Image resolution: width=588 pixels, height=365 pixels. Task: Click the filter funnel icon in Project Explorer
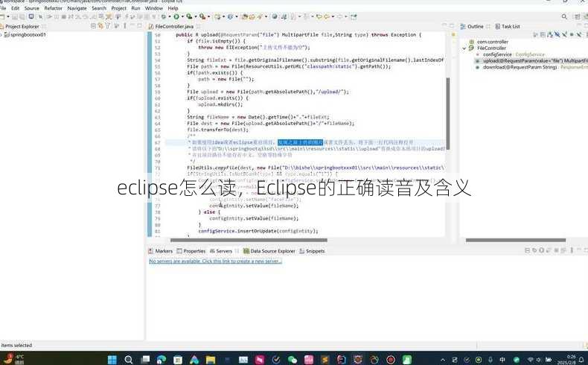[x=108, y=26]
